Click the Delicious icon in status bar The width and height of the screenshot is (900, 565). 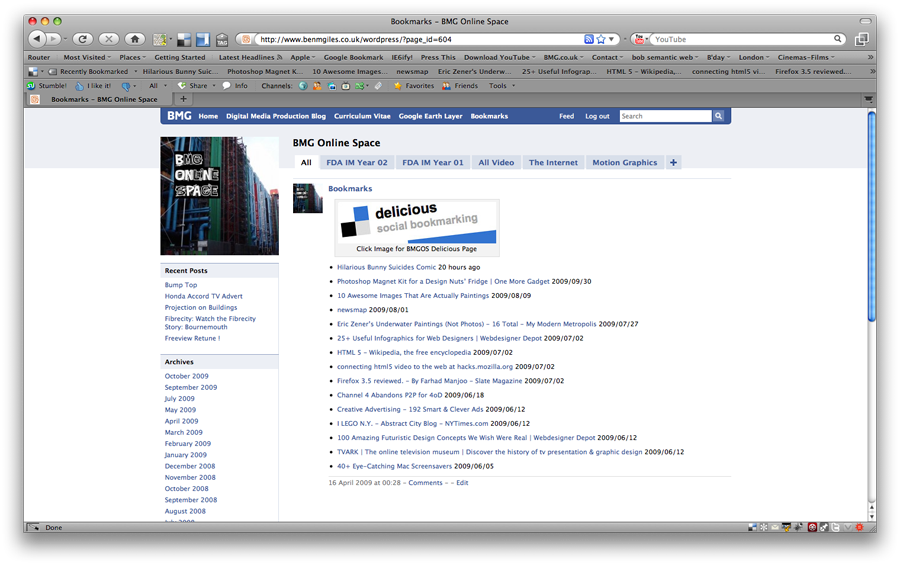click(x=752, y=527)
